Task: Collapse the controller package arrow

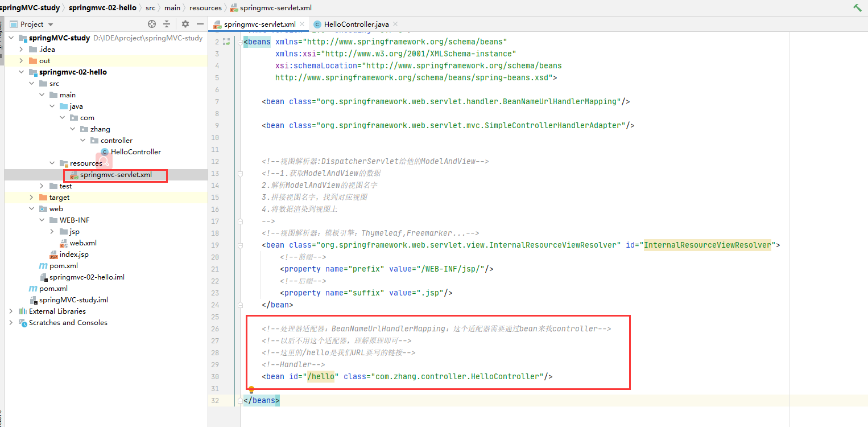Action: [x=82, y=141]
